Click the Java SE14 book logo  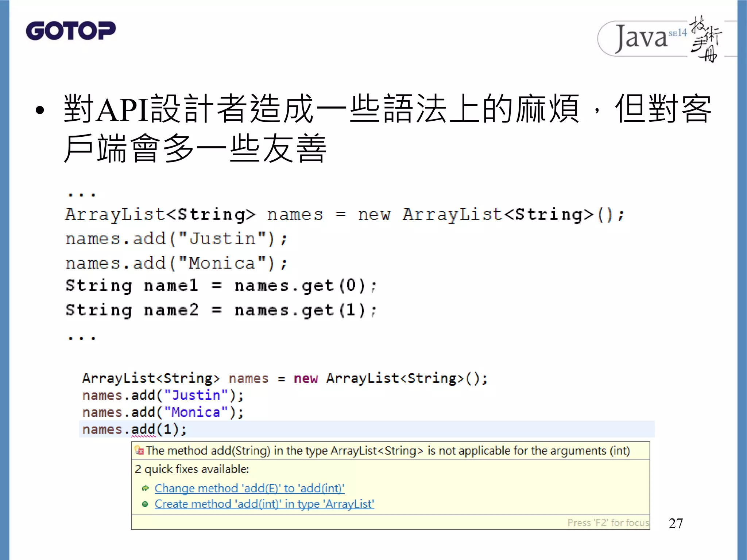(659, 39)
